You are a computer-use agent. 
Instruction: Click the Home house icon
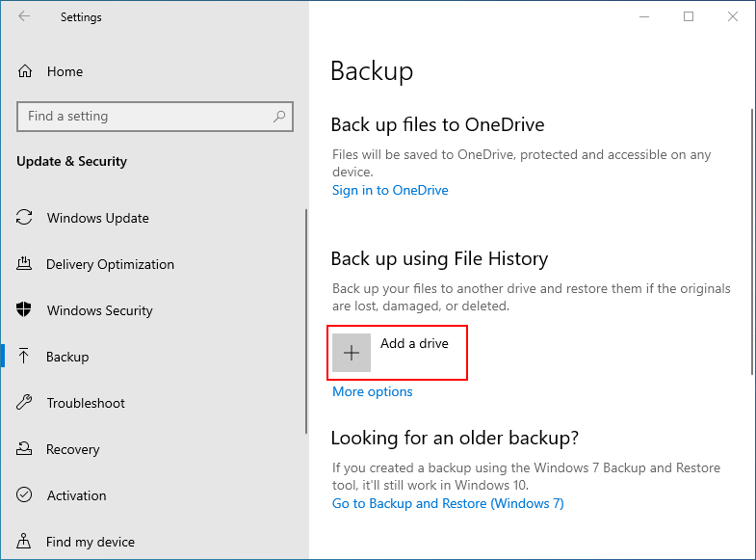coord(25,71)
